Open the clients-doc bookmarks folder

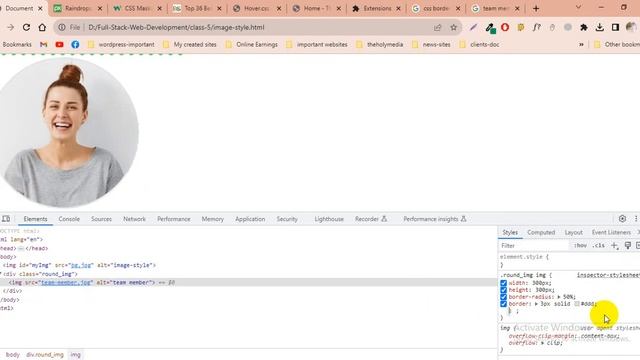[479, 44]
